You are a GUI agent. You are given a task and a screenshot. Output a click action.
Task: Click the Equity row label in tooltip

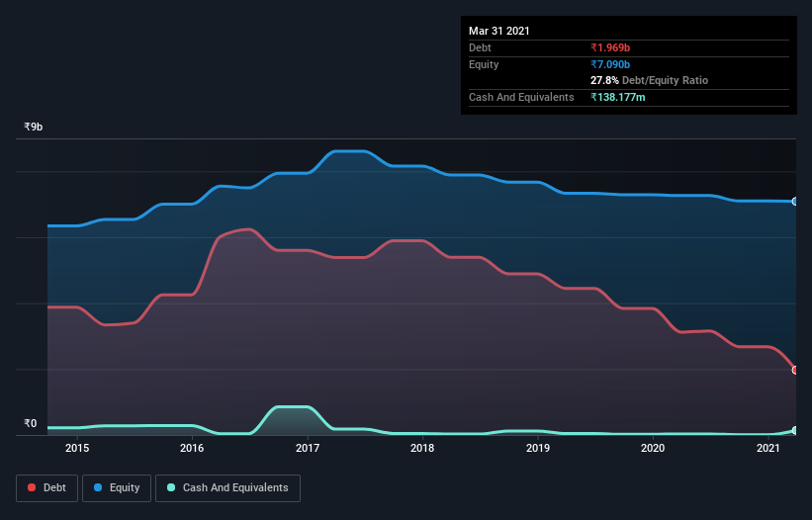tap(484, 64)
